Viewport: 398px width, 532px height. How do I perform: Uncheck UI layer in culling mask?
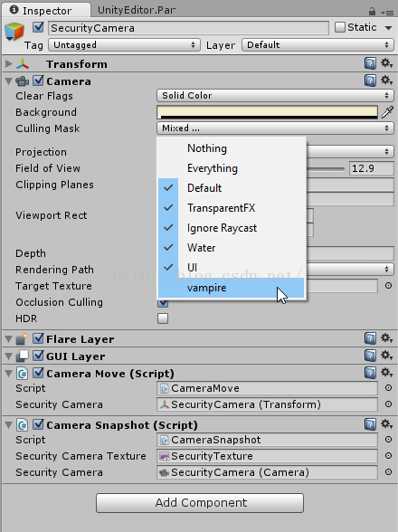[231, 268]
